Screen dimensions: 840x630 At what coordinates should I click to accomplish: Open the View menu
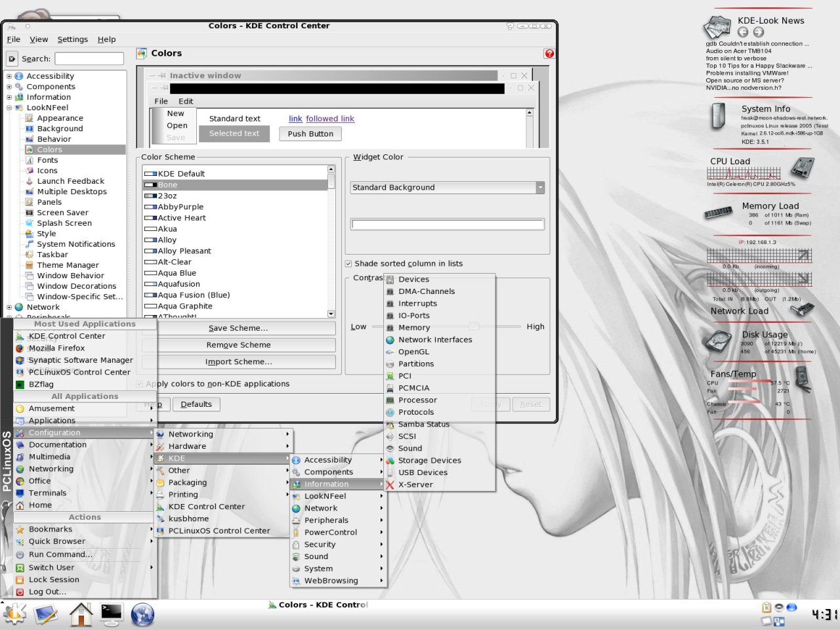point(39,39)
